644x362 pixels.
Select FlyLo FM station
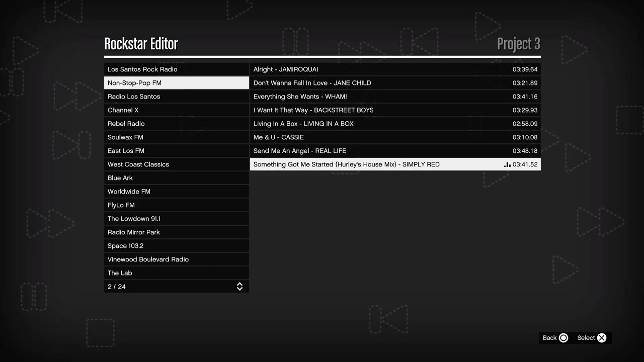[x=177, y=205]
